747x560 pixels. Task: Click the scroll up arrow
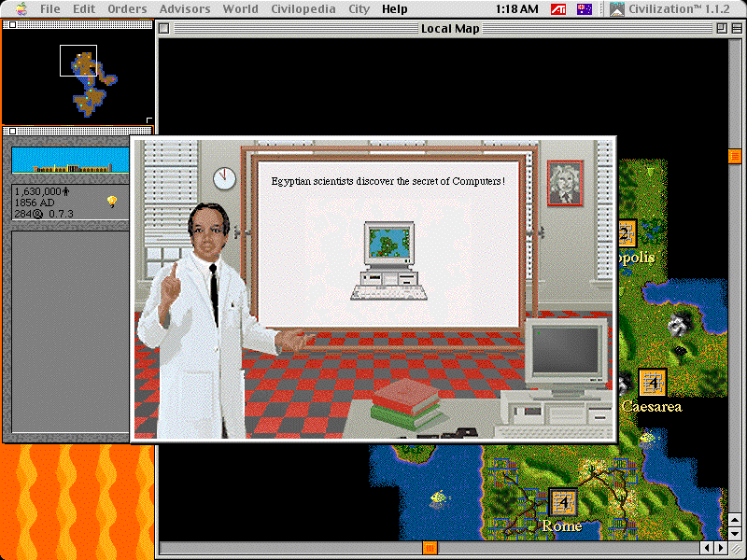[x=735, y=519]
